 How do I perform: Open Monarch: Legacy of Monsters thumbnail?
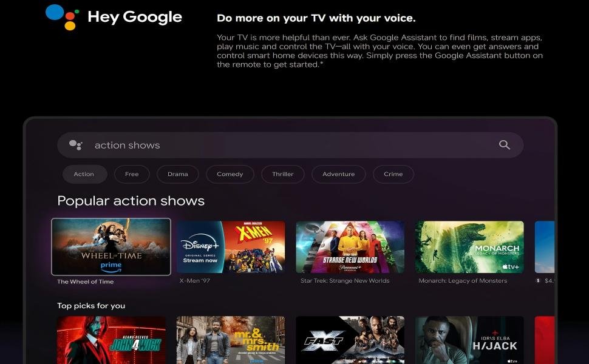coord(469,247)
